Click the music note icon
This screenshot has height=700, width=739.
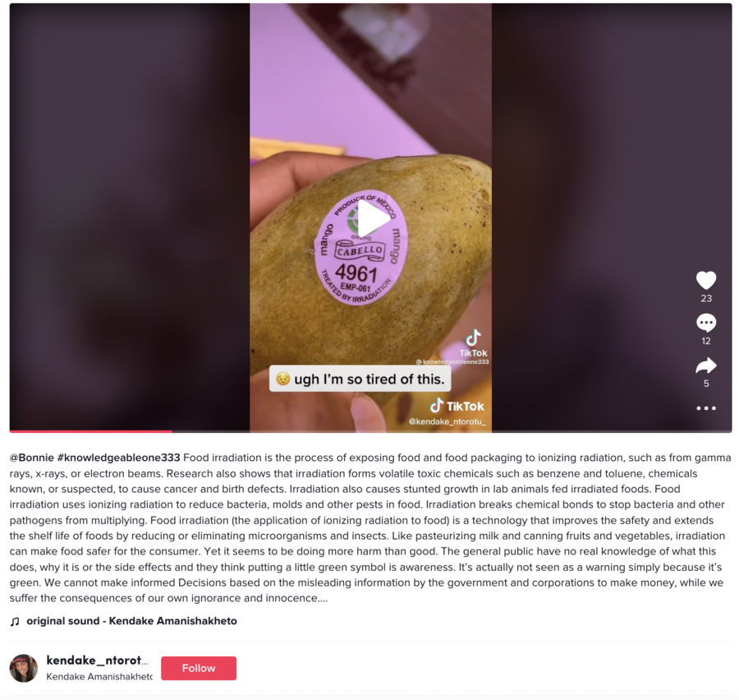click(x=15, y=621)
